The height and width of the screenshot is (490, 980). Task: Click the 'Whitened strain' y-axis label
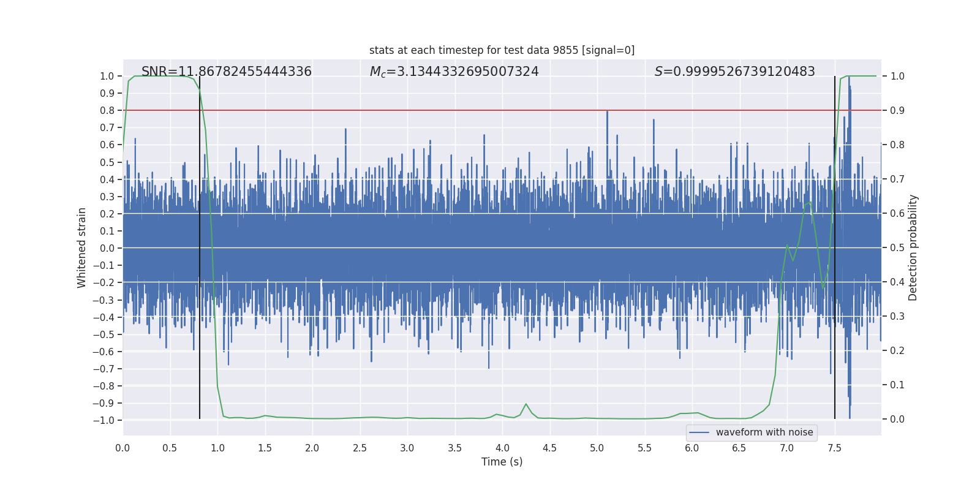tap(81, 248)
